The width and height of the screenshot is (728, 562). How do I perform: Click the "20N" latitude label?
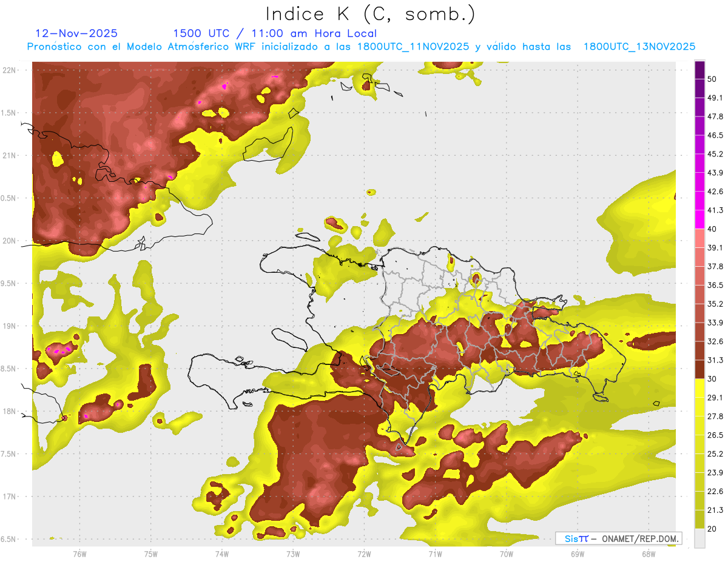click(x=10, y=241)
